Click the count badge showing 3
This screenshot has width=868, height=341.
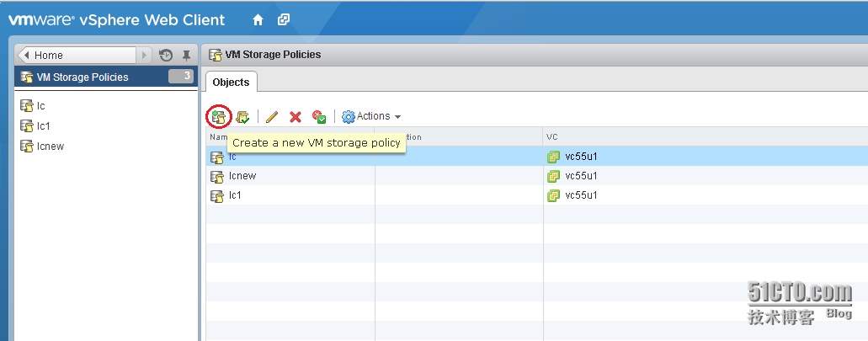tap(181, 77)
